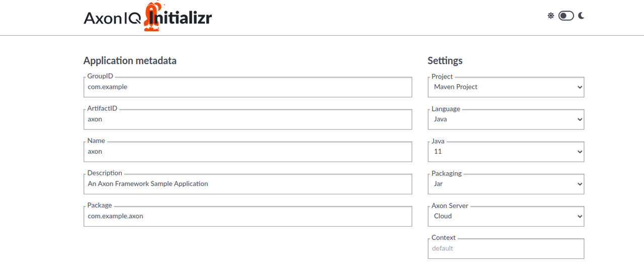Click the Package input field
Viewport: 644px width, 279px height.
point(248,216)
